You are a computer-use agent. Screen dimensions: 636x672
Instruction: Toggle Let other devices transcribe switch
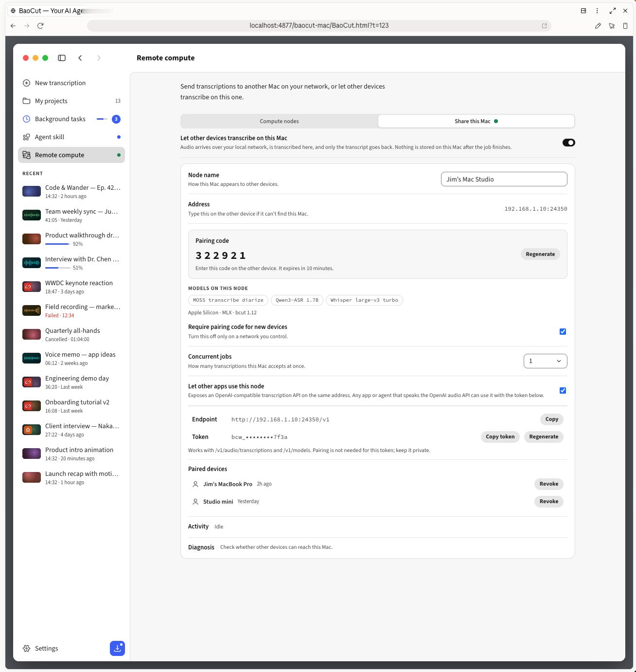[568, 143]
